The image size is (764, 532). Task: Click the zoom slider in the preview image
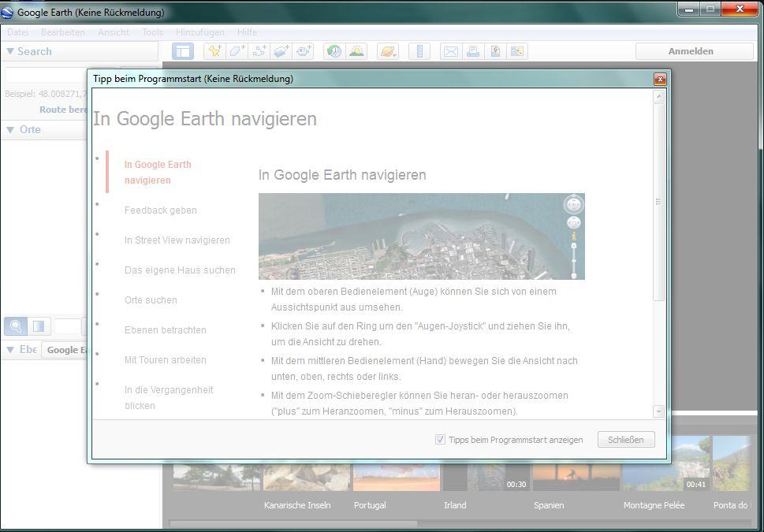574,259
